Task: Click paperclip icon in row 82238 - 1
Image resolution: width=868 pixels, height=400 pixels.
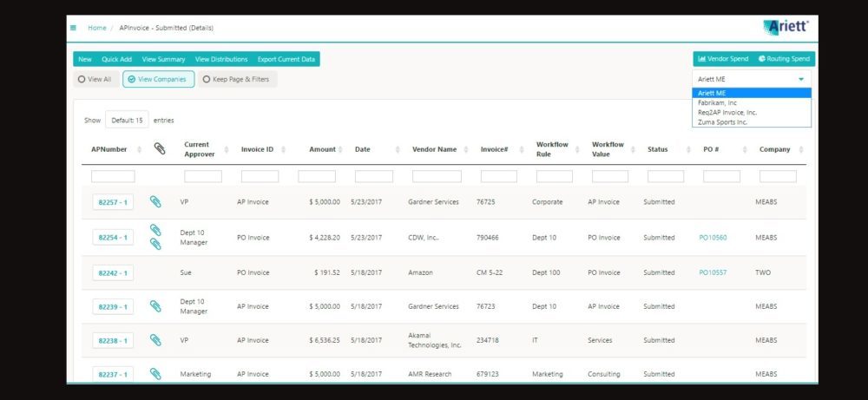Action: pyautogui.click(x=155, y=340)
